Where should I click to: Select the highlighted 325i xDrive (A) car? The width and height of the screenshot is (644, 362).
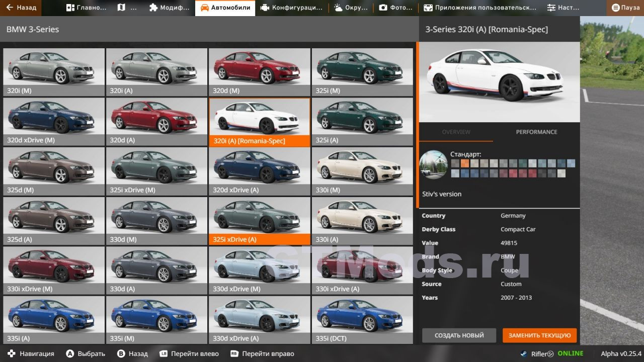coord(259,220)
